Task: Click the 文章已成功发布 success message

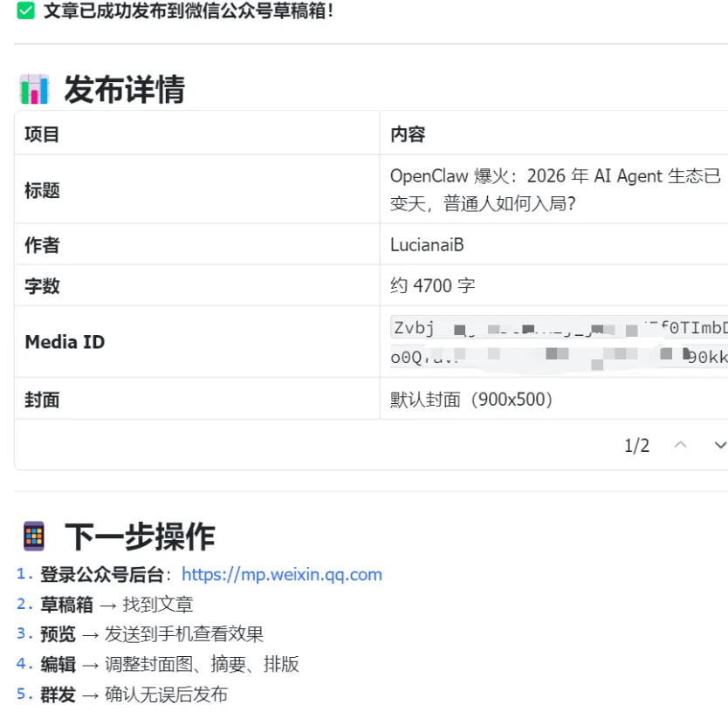Action: pos(188,10)
